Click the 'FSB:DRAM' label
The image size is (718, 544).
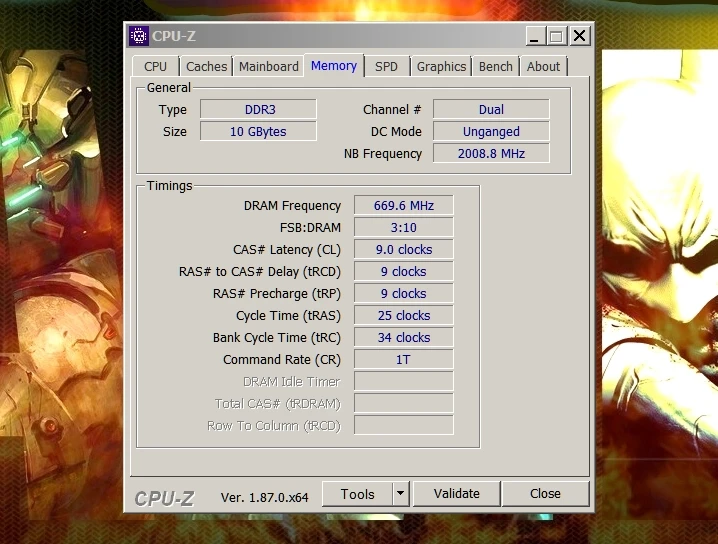310,228
